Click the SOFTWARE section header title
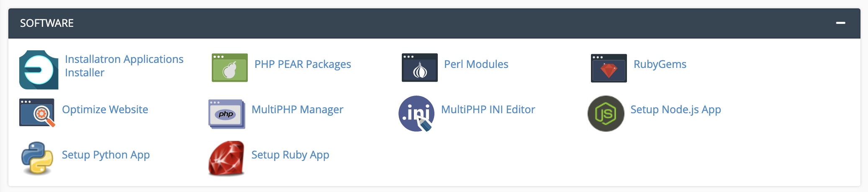The image size is (868, 192). point(47,23)
